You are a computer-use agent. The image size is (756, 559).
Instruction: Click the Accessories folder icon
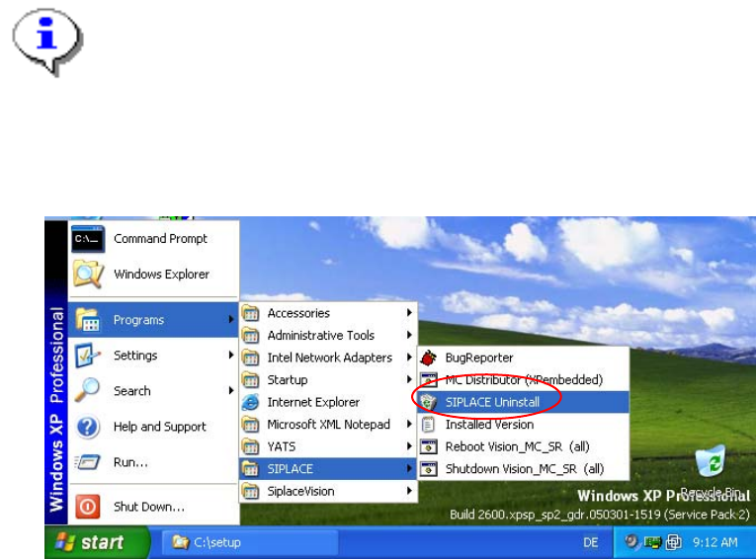tap(251, 313)
